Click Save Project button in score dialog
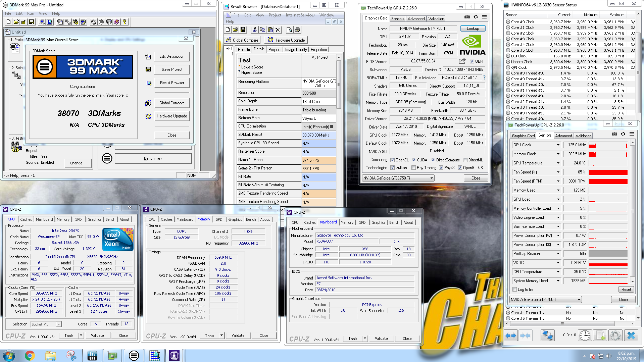 pos(172,69)
